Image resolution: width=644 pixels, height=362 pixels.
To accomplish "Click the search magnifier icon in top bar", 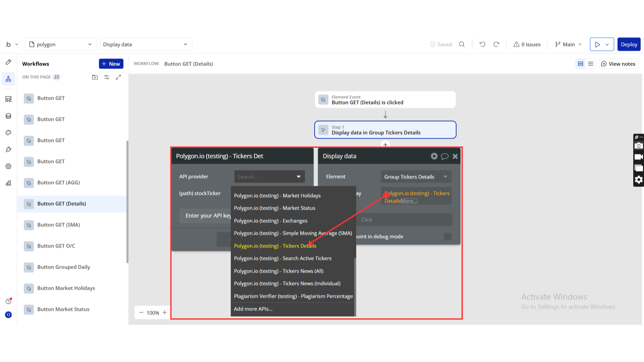I will point(462,44).
